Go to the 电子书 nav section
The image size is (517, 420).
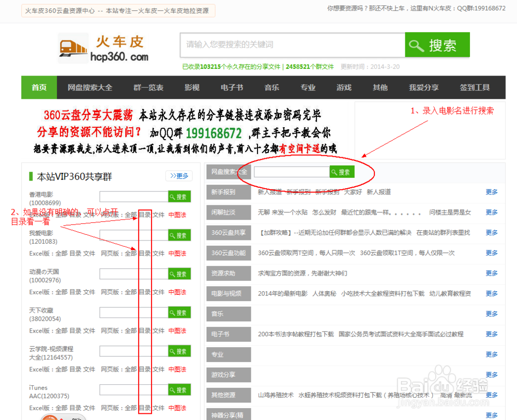coord(232,87)
